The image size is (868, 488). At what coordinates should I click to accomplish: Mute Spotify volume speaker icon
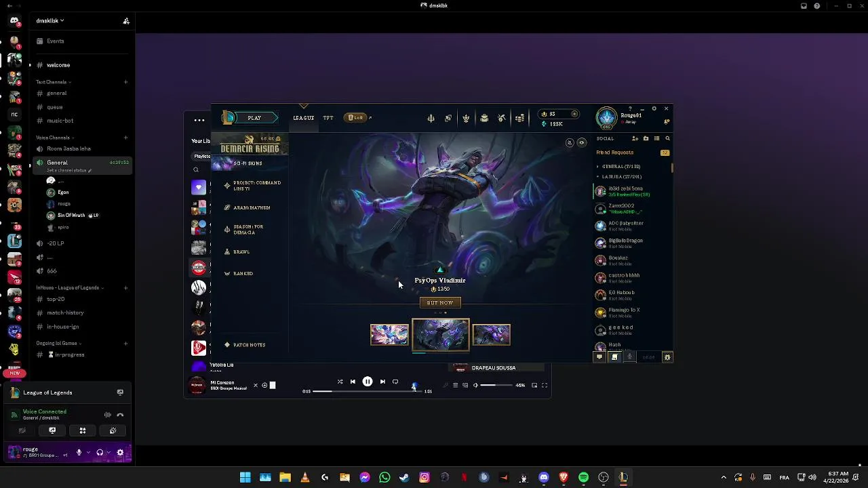(x=475, y=385)
